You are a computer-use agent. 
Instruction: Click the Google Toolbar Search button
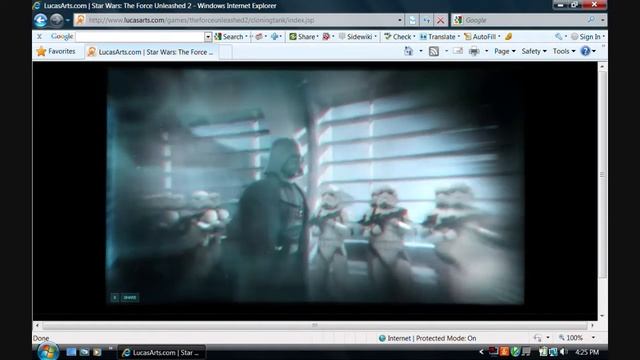point(229,37)
